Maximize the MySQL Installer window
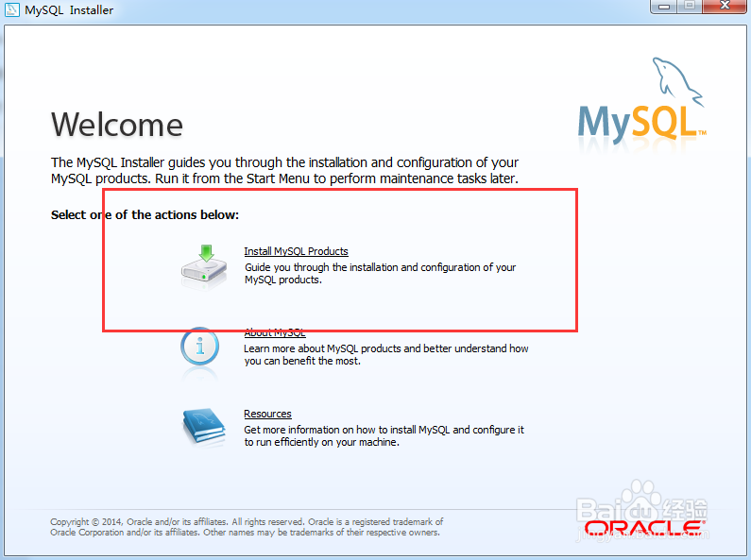 tap(690, 7)
